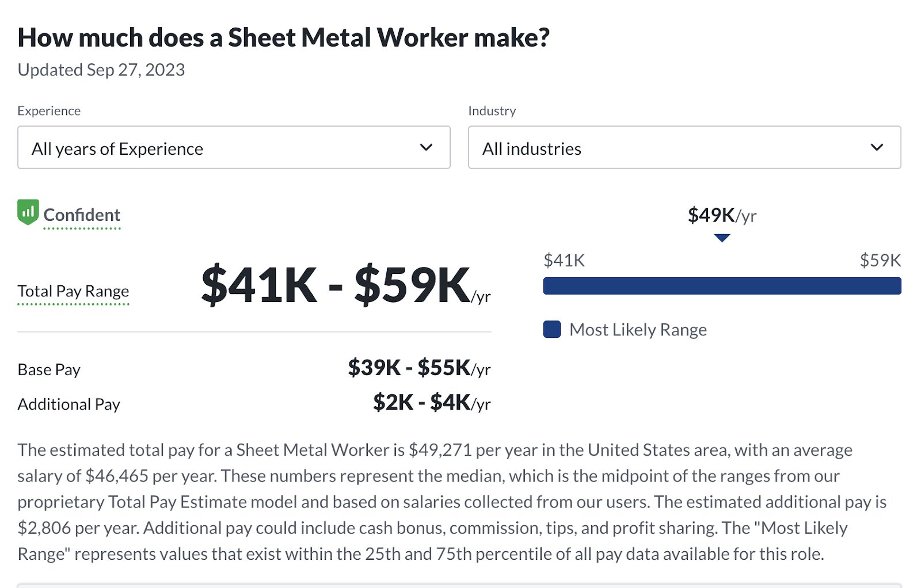The width and height of the screenshot is (921, 588).
Task: Open the All years of Experience dropdown
Action: (x=233, y=148)
